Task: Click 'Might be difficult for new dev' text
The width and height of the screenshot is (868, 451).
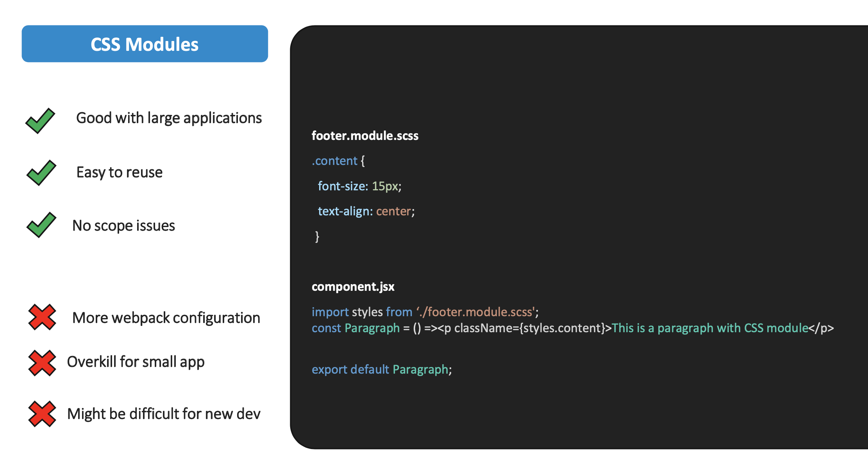Action: 164,414
